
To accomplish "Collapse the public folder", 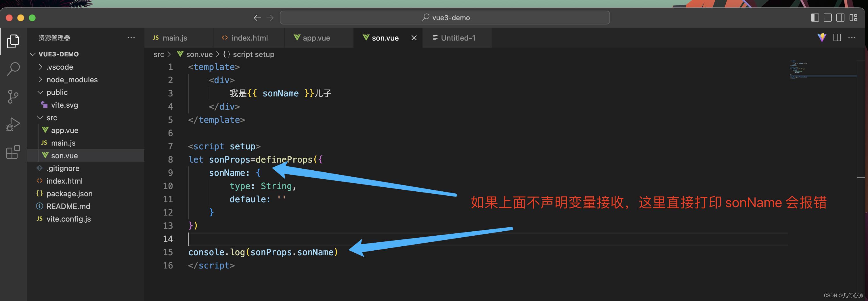I will coord(86,92).
